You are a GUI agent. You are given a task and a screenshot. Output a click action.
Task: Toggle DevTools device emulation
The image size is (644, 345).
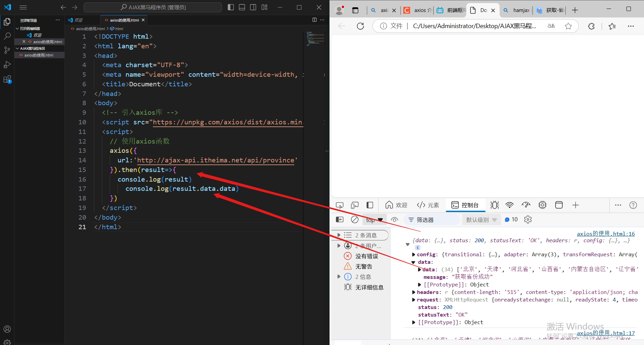[x=355, y=205]
